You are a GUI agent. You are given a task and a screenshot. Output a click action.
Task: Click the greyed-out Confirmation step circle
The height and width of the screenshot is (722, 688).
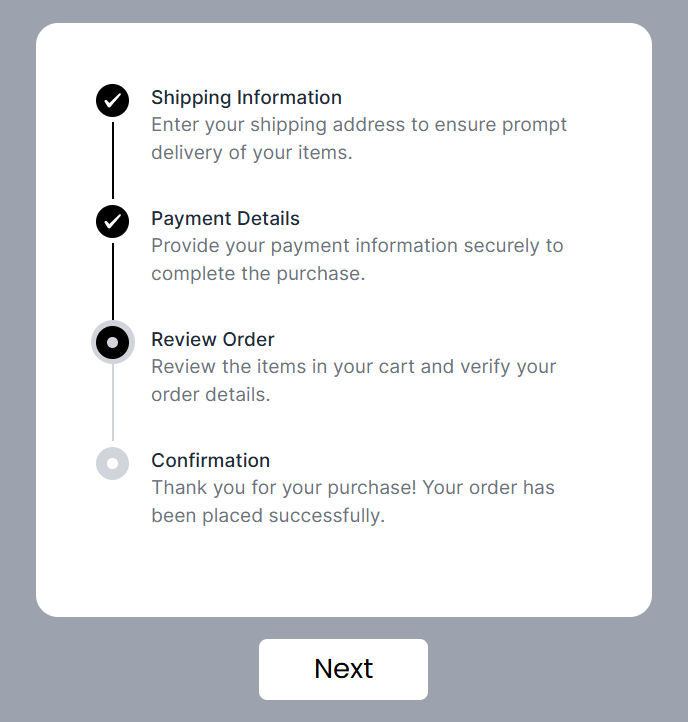pos(112,463)
